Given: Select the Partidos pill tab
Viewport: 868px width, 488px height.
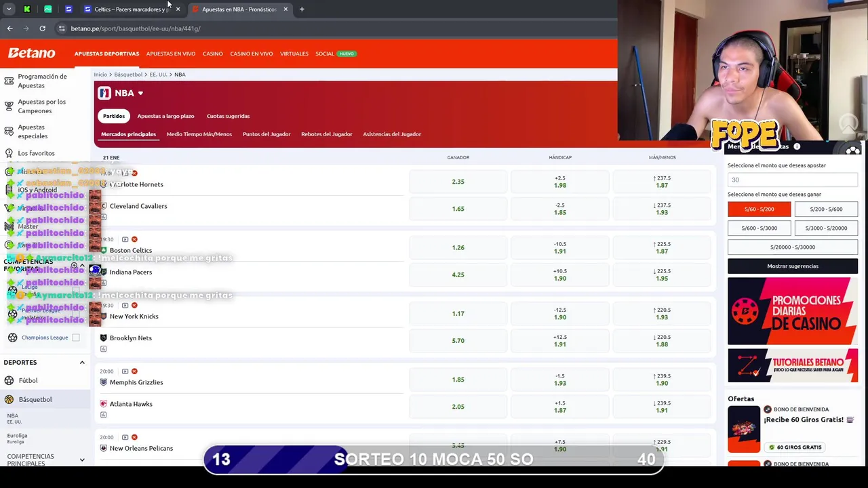Looking at the screenshot, I should [114, 116].
